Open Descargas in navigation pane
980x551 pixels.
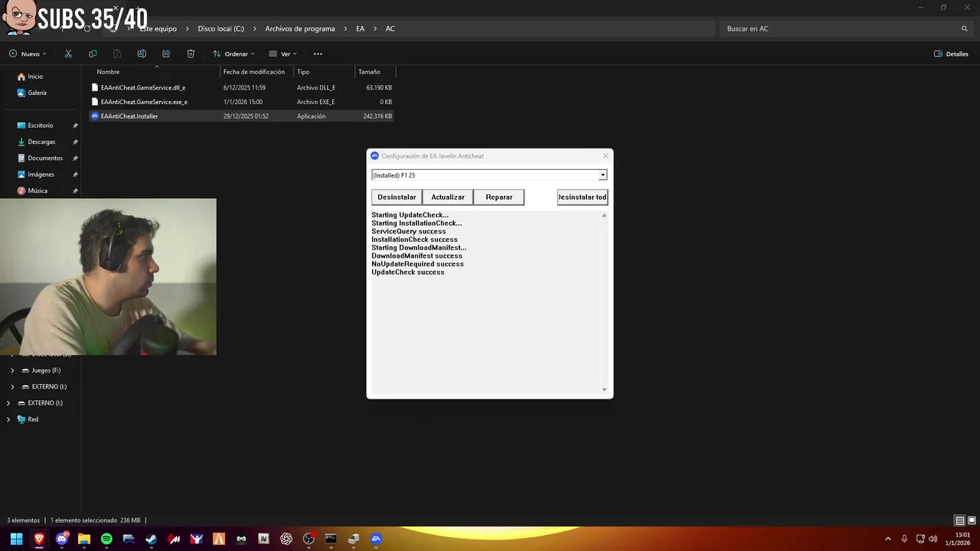[41, 142]
